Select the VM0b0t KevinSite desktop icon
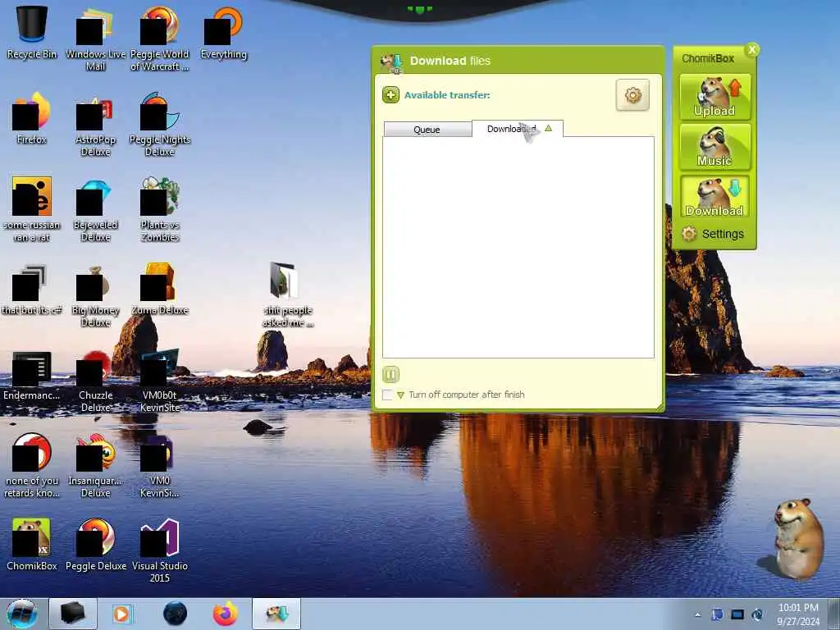This screenshot has height=630, width=840. [x=160, y=380]
